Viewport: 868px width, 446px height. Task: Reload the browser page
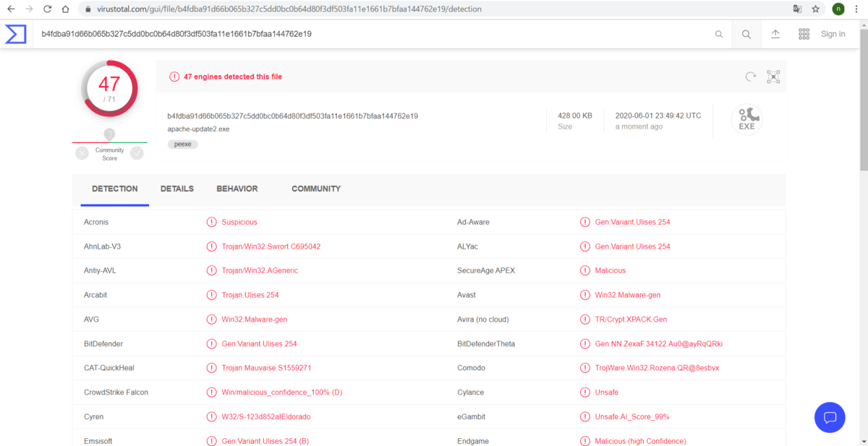pyautogui.click(x=47, y=9)
